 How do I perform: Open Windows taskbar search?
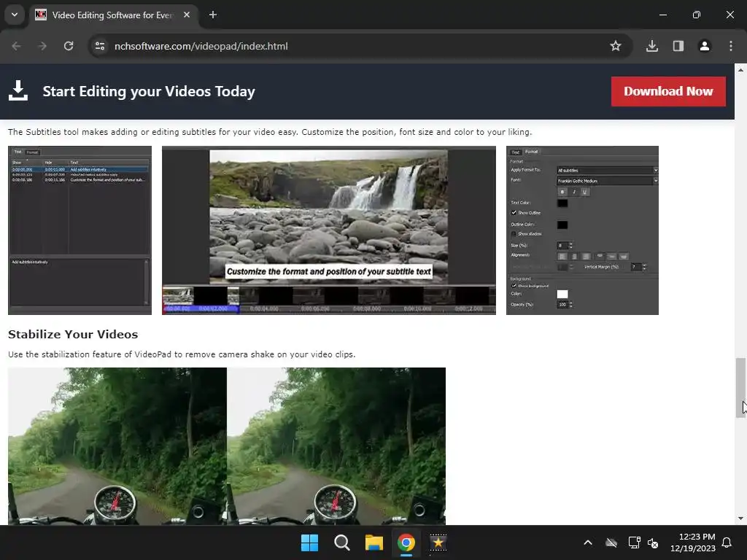(x=342, y=542)
